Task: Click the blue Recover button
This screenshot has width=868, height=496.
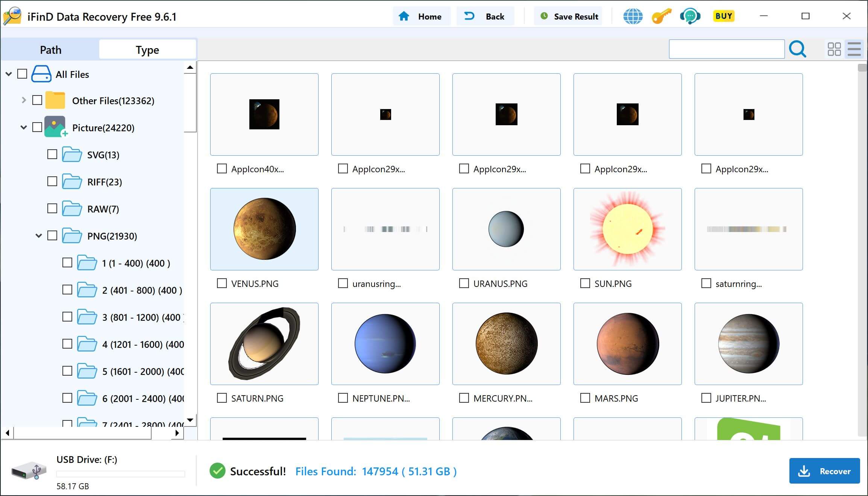Action: (824, 471)
